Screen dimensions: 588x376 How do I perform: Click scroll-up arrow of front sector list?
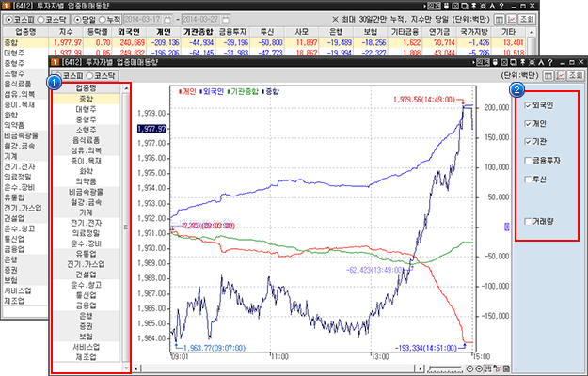126,88
